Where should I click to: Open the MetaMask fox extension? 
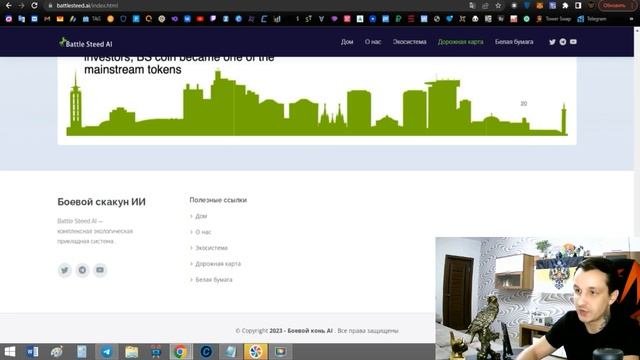540,6
